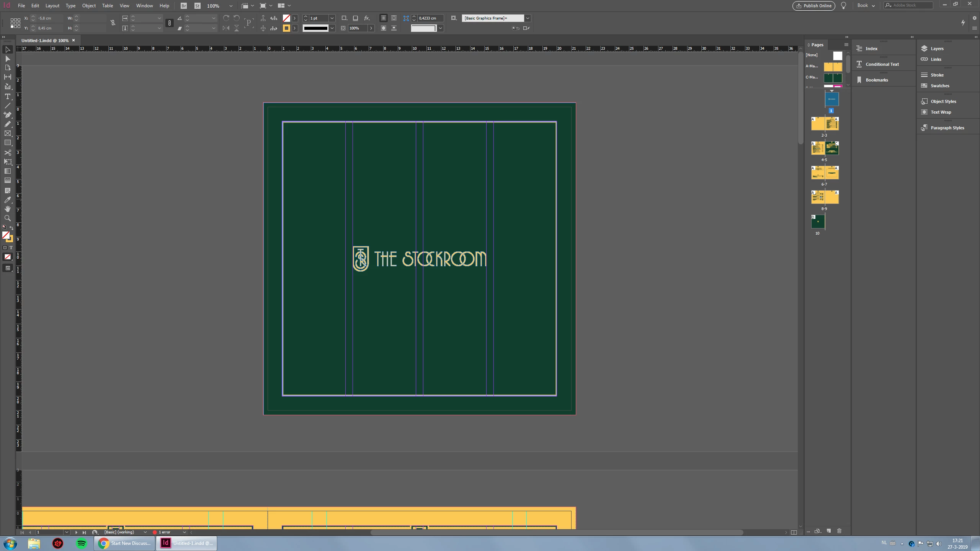Select the page 10 thumbnail
980x551 pixels.
(x=818, y=222)
